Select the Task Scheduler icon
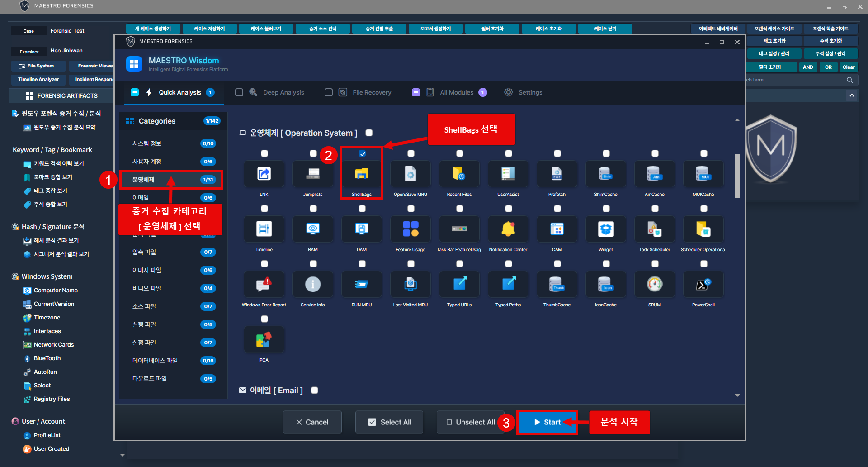Image resolution: width=868 pixels, height=467 pixels. [655, 229]
